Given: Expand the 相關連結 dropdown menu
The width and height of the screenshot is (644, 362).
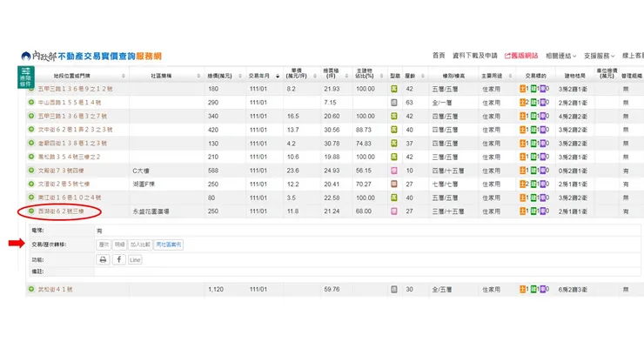Looking at the screenshot, I should pos(560,56).
